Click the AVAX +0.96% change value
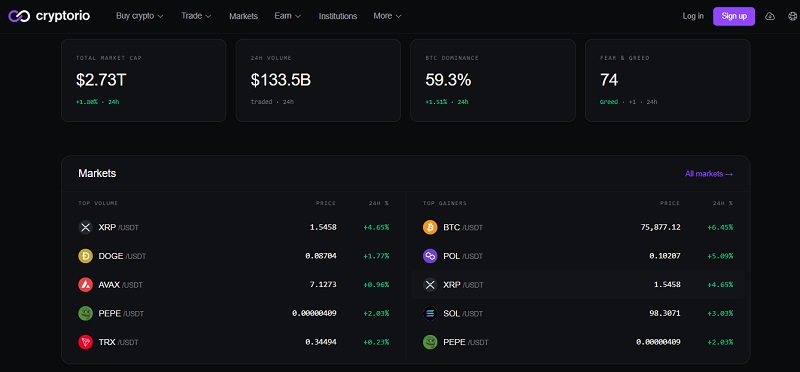Image resolution: width=800 pixels, height=372 pixels. point(376,285)
